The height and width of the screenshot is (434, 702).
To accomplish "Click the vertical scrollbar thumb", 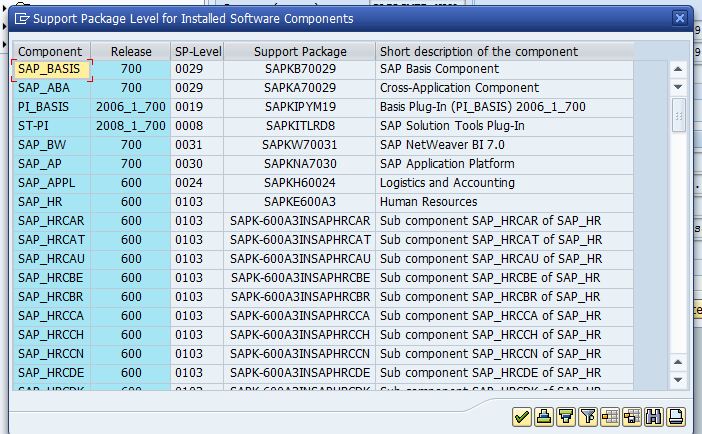I will pyautogui.click(x=679, y=116).
